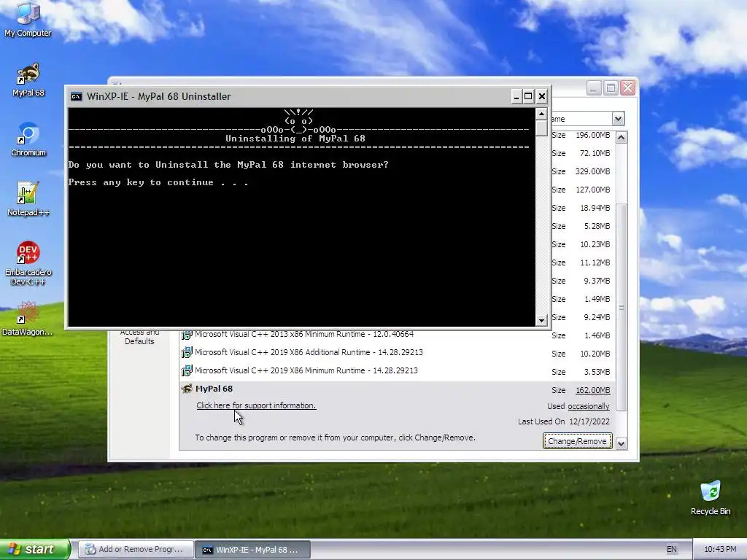This screenshot has height=560, width=747.
Task: Select the Recycle Bin desktop icon
Action: point(711,497)
